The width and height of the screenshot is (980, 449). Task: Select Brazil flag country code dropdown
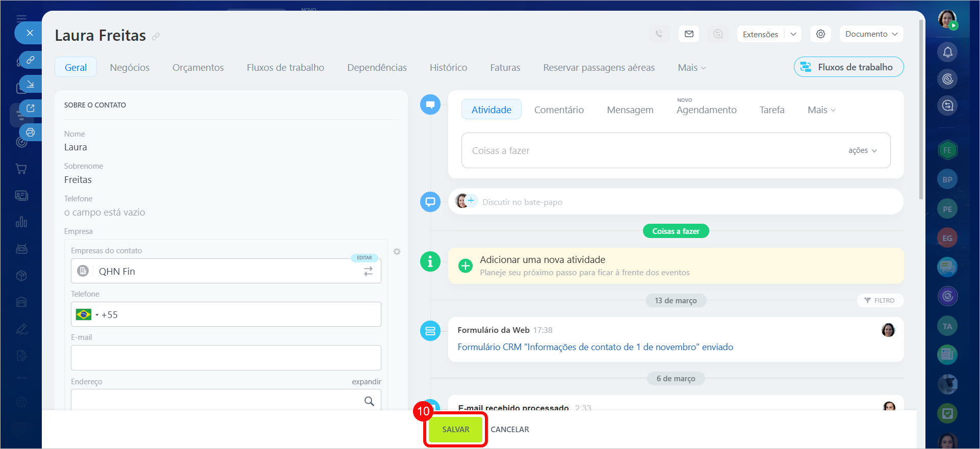[x=86, y=315]
